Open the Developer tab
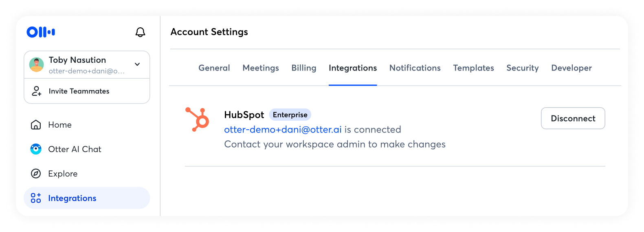The image size is (644, 232). [x=571, y=68]
